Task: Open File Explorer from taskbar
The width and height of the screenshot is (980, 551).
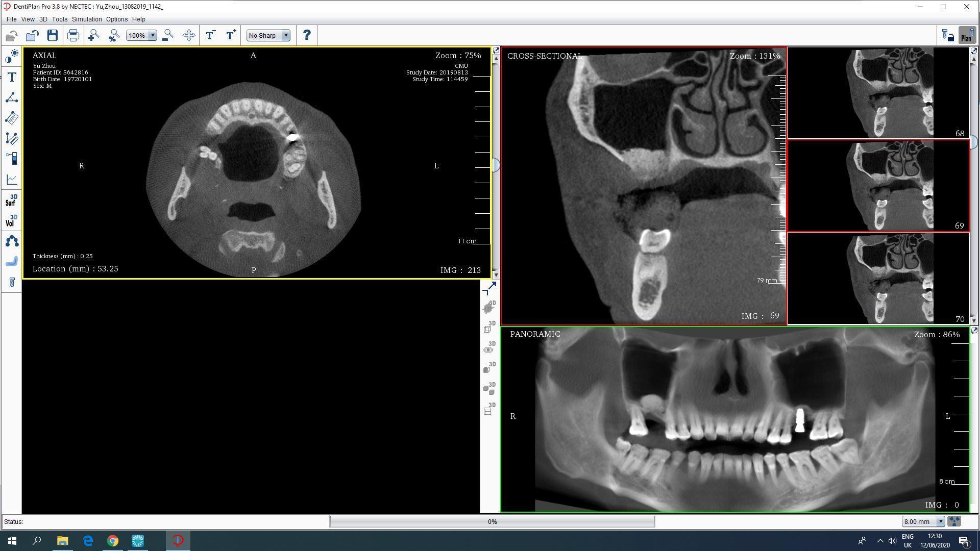Action: 62,541
